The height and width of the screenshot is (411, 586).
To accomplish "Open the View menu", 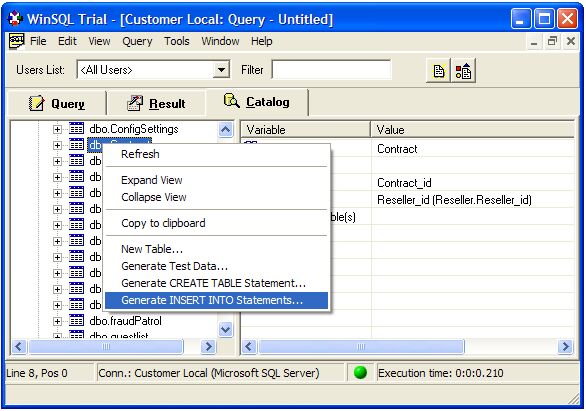I will point(99,41).
